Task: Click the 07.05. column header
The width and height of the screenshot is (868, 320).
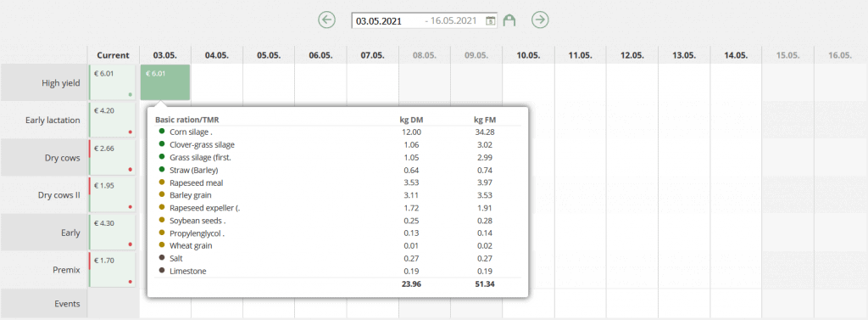Action: [373, 55]
